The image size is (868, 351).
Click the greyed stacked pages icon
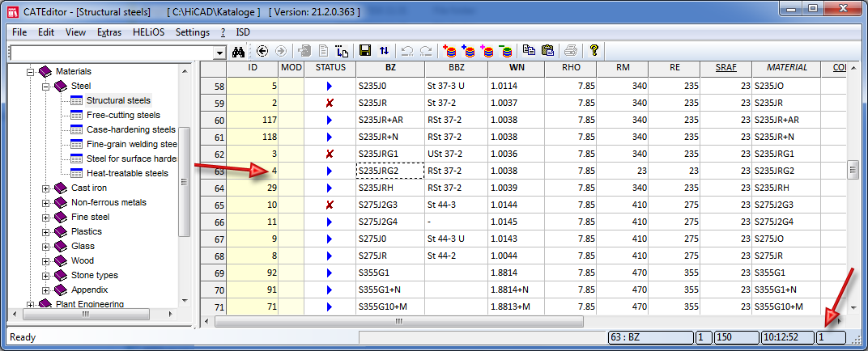305,52
